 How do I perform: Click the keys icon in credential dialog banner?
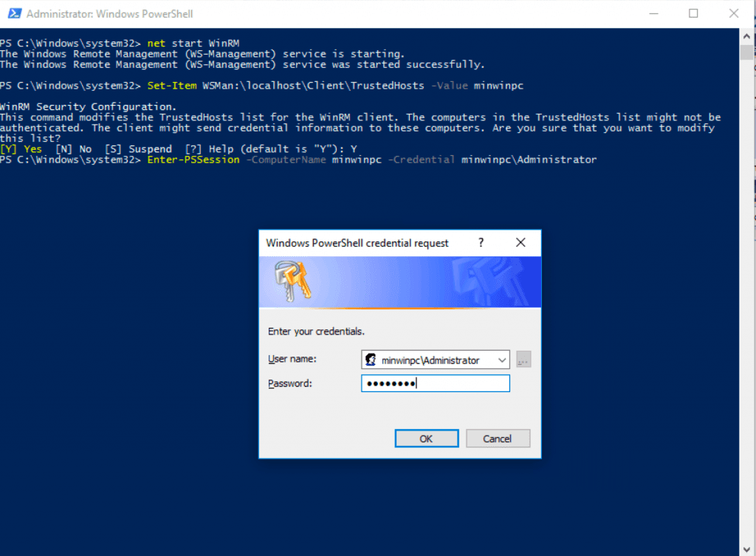tap(292, 281)
